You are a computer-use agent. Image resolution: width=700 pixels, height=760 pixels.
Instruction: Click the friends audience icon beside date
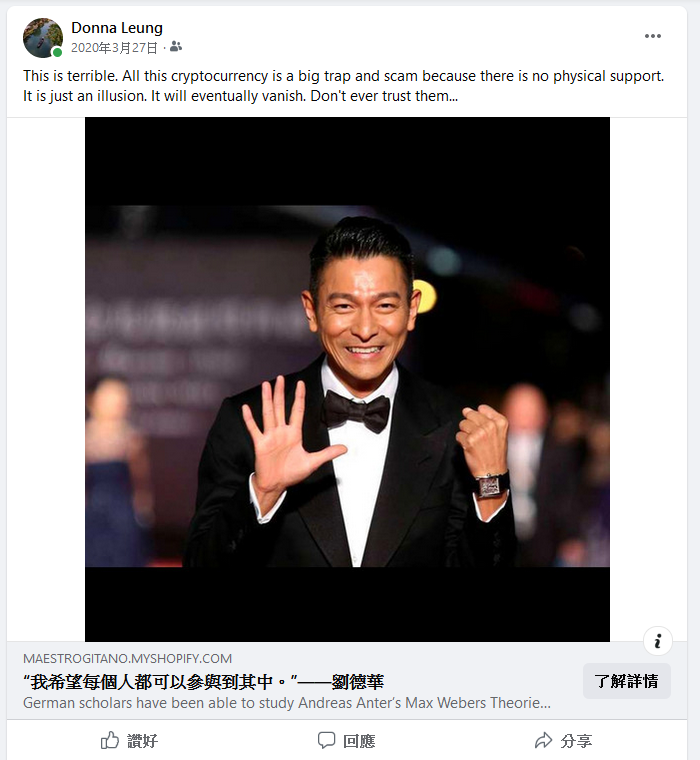(176, 47)
